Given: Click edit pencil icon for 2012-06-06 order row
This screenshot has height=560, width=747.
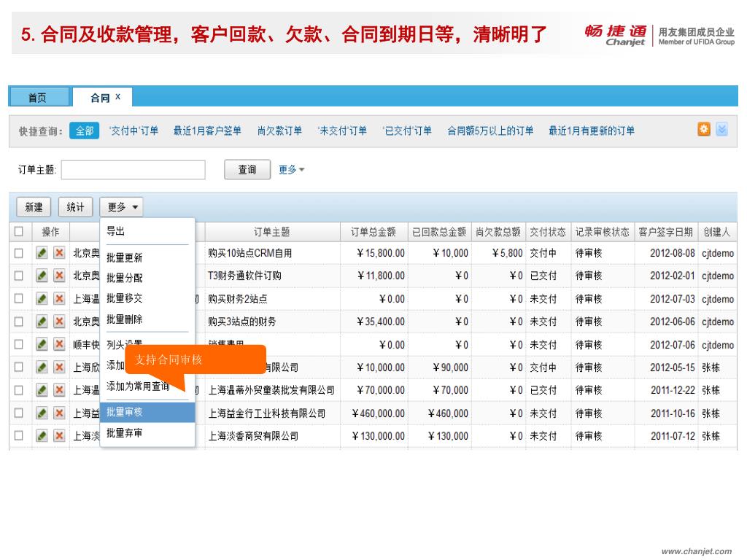Looking at the screenshot, I should tap(42, 322).
